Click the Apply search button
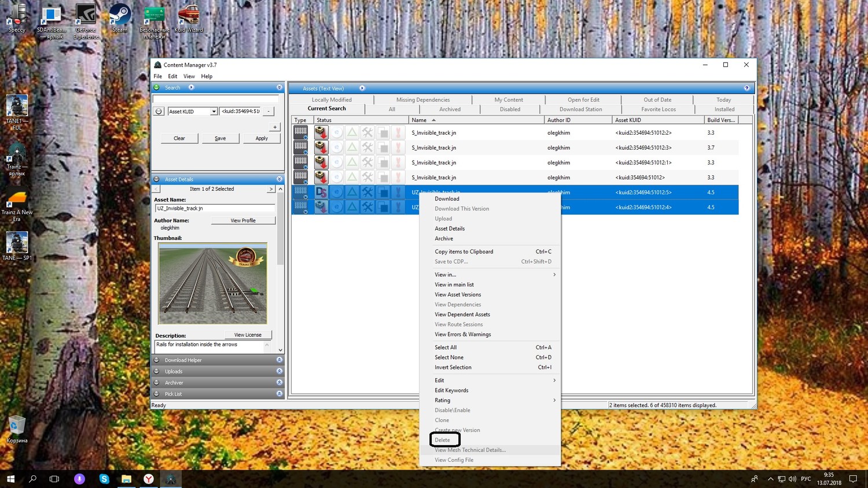This screenshot has height=488, width=868. 262,138
